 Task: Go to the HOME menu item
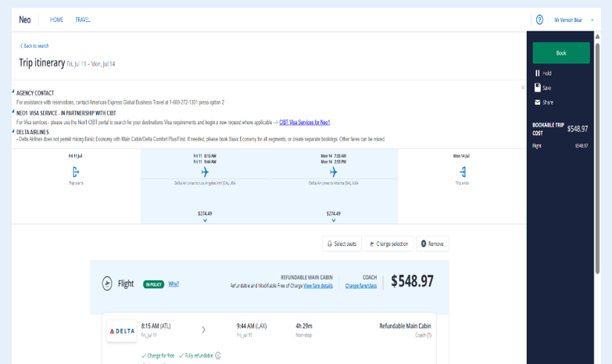click(56, 20)
